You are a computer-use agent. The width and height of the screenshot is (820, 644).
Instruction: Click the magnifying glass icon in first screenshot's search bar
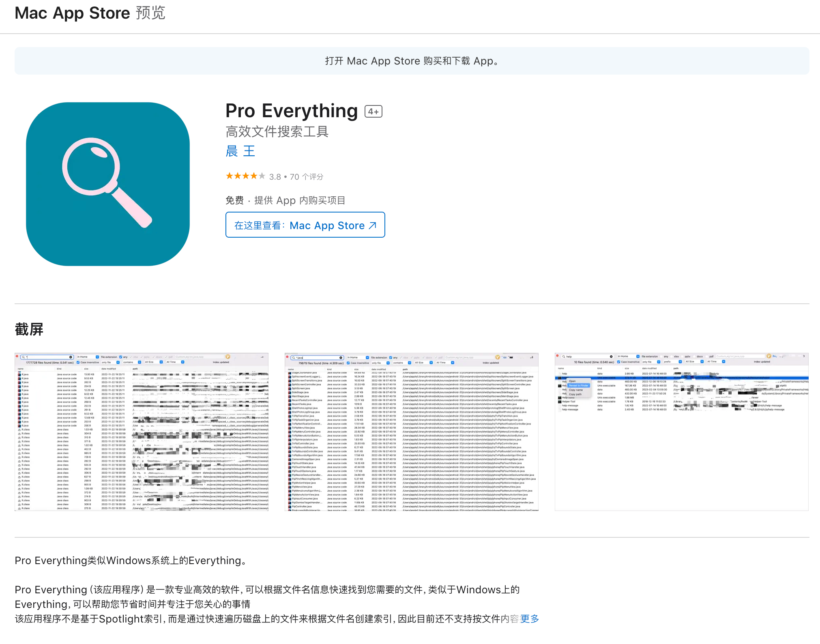(x=23, y=357)
